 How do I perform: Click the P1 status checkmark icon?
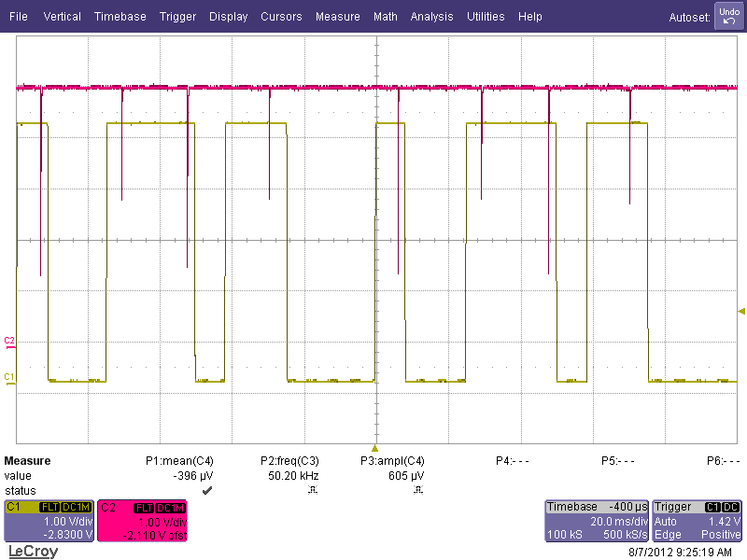coord(207,490)
